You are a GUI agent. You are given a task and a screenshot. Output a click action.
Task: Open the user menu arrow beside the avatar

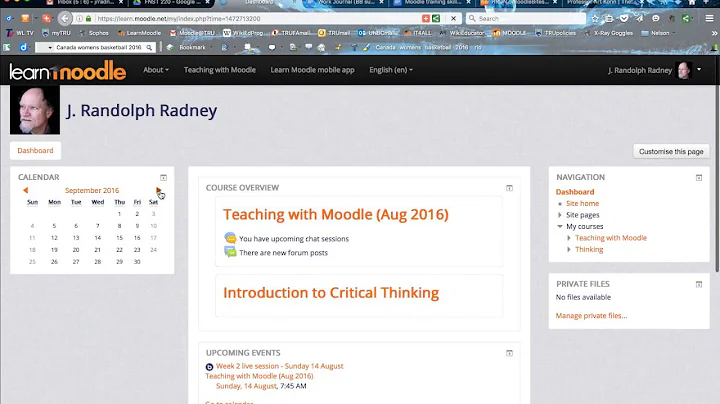[699, 70]
